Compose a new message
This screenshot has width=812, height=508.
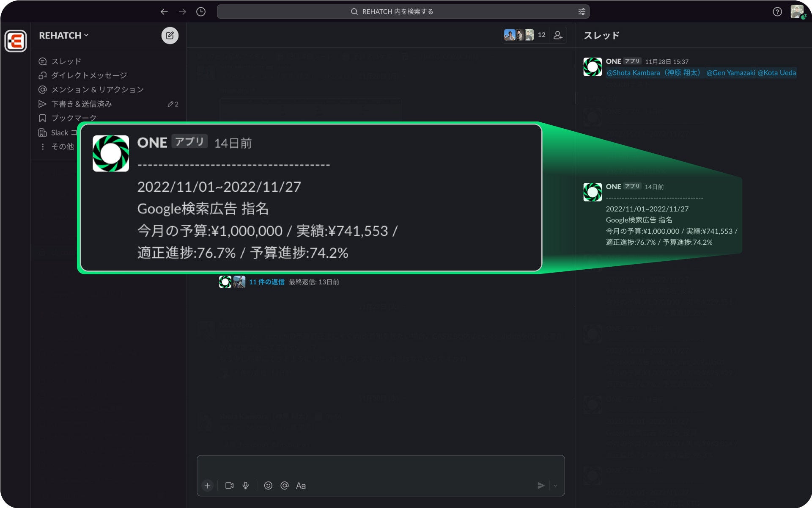coord(170,36)
